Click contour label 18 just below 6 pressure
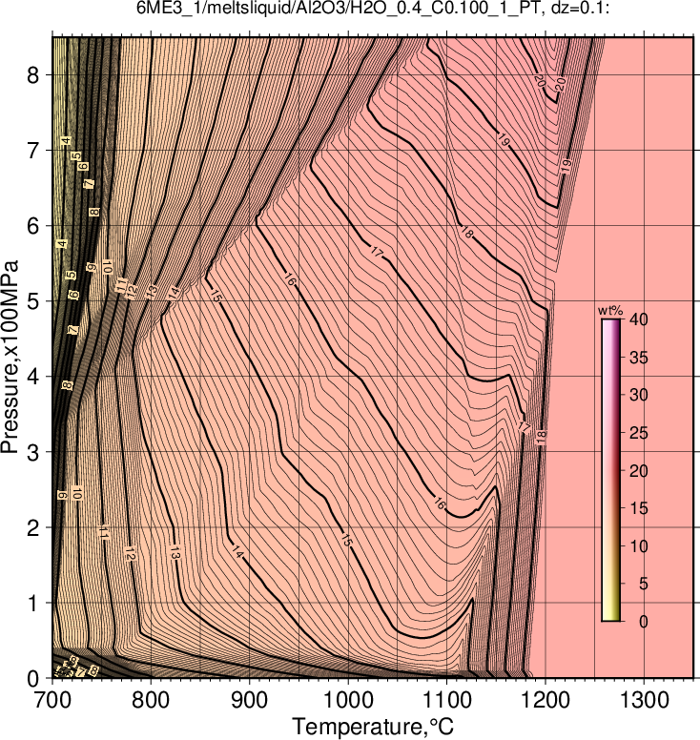 pyautogui.click(x=466, y=233)
